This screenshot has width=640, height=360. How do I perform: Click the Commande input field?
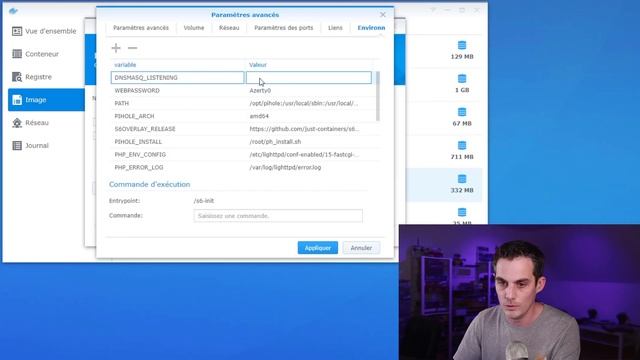click(x=278, y=216)
